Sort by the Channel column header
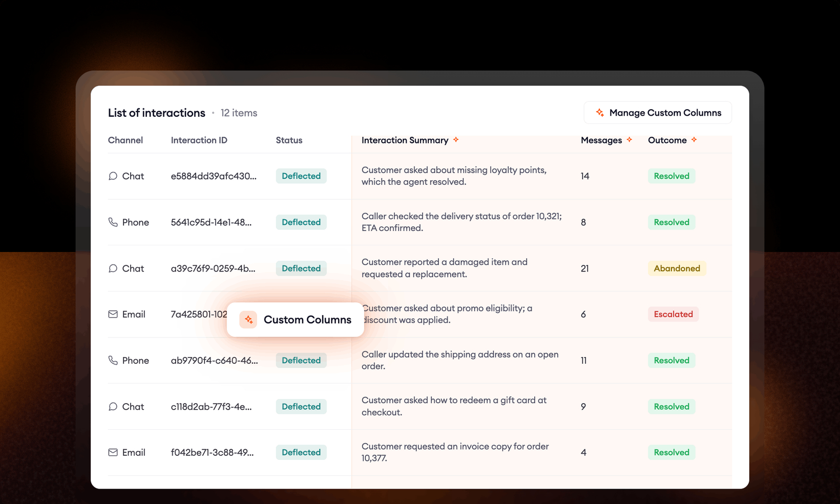The image size is (840, 504). (x=125, y=140)
